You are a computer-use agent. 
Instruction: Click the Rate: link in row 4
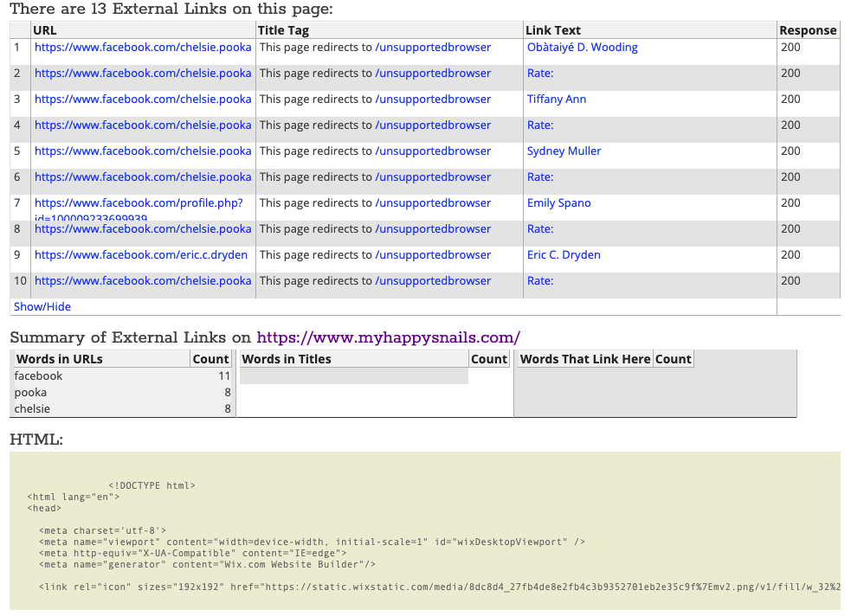coord(540,125)
